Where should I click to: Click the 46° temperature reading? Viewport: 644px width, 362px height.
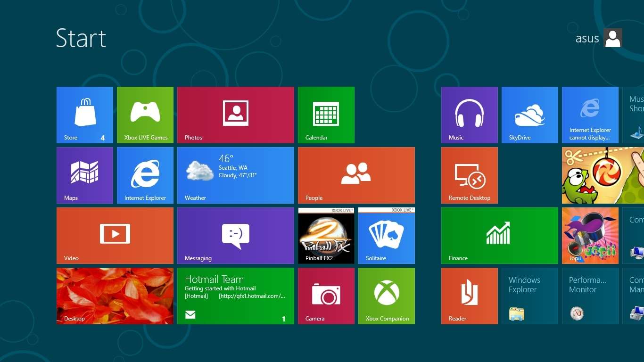tap(226, 158)
